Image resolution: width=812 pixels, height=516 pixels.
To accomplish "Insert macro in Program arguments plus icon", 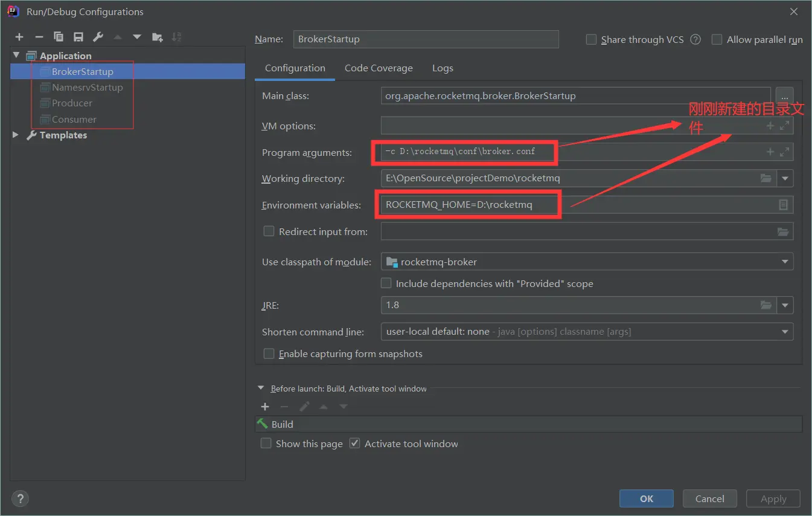I will tap(770, 152).
